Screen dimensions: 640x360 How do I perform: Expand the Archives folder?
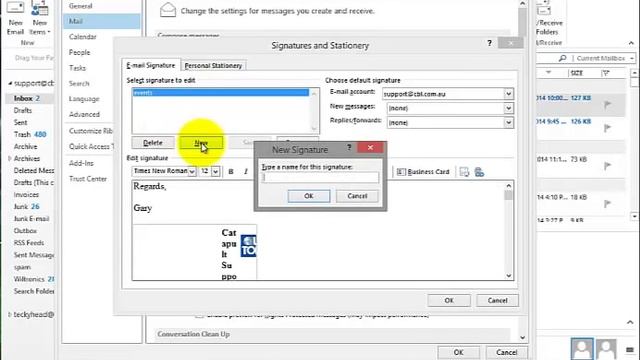(9, 158)
